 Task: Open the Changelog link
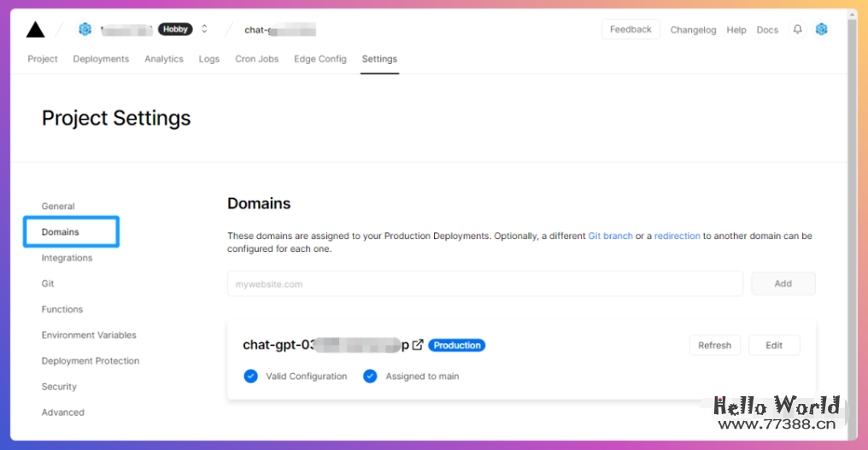693,30
